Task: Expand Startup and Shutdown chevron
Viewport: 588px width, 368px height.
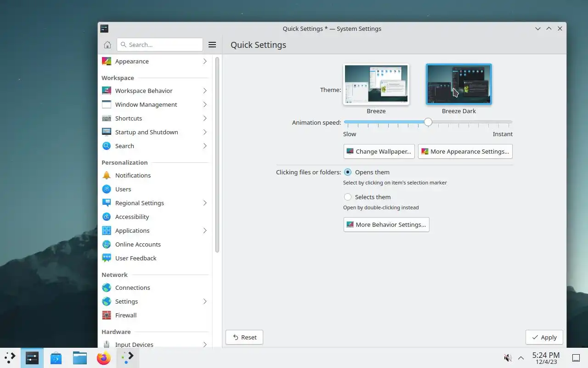Action: point(205,132)
